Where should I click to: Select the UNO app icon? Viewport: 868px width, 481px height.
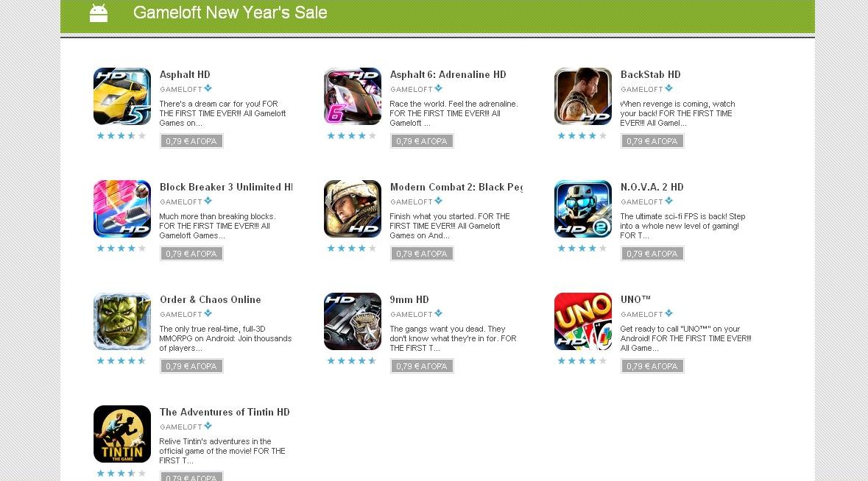(x=582, y=321)
